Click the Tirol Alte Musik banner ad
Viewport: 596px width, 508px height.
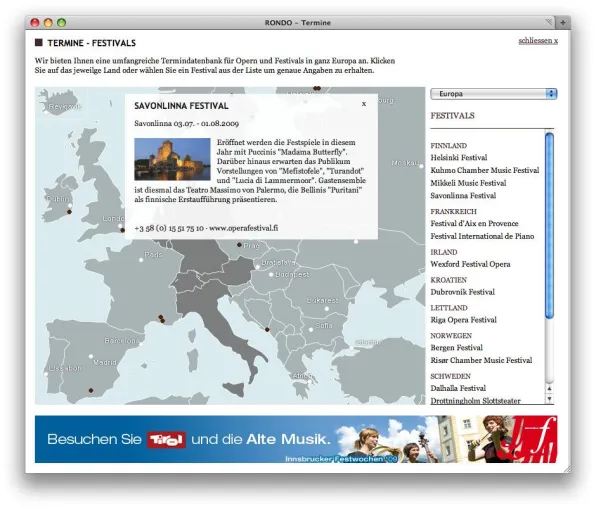(296, 439)
